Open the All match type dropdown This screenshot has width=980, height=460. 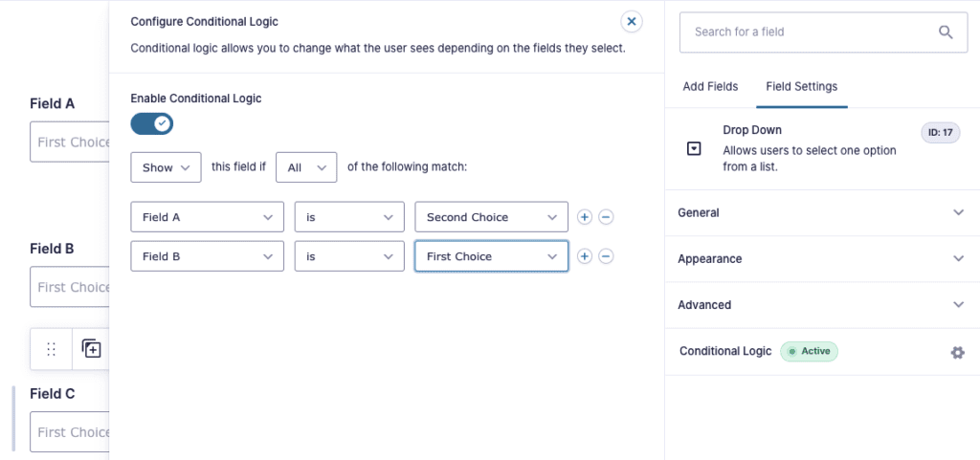tap(306, 167)
